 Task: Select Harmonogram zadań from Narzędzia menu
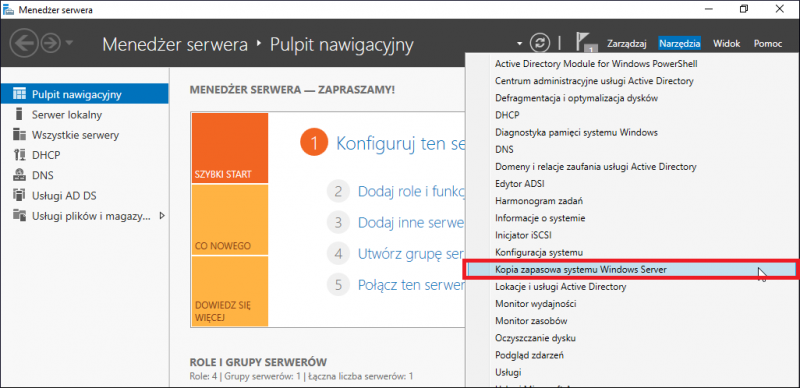click(539, 201)
